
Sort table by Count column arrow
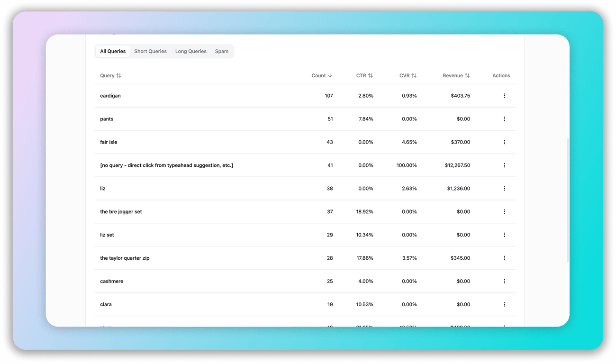point(330,76)
